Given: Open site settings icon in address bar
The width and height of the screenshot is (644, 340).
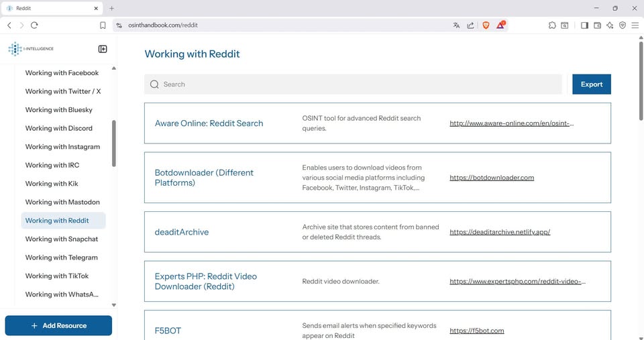Looking at the screenshot, I should click(x=119, y=25).
